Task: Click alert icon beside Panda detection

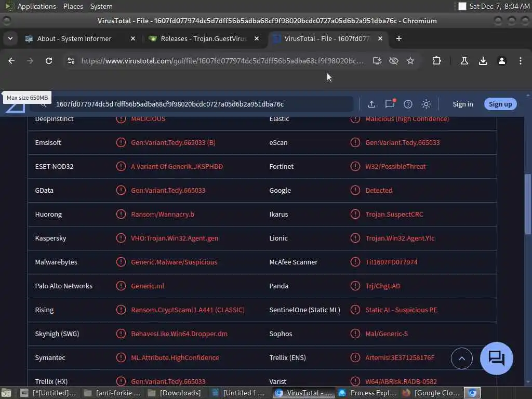Action: pos(355,286)
